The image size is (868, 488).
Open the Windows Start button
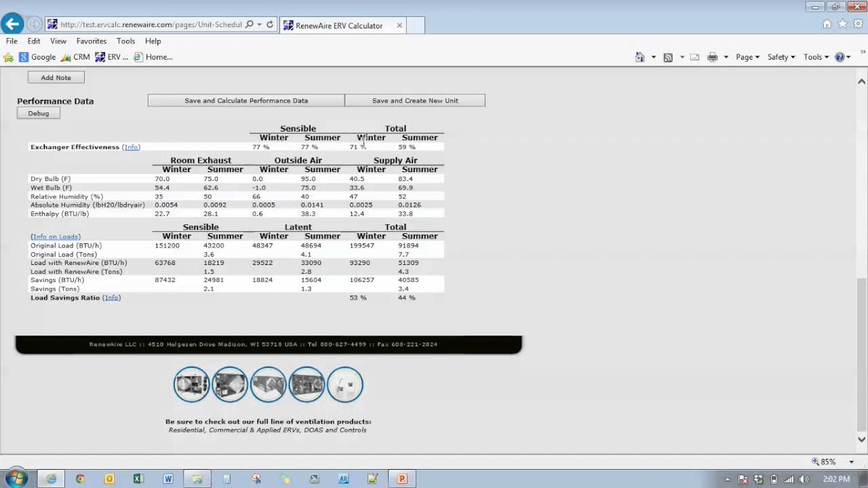pyautogui.click(x=15, y=479)
